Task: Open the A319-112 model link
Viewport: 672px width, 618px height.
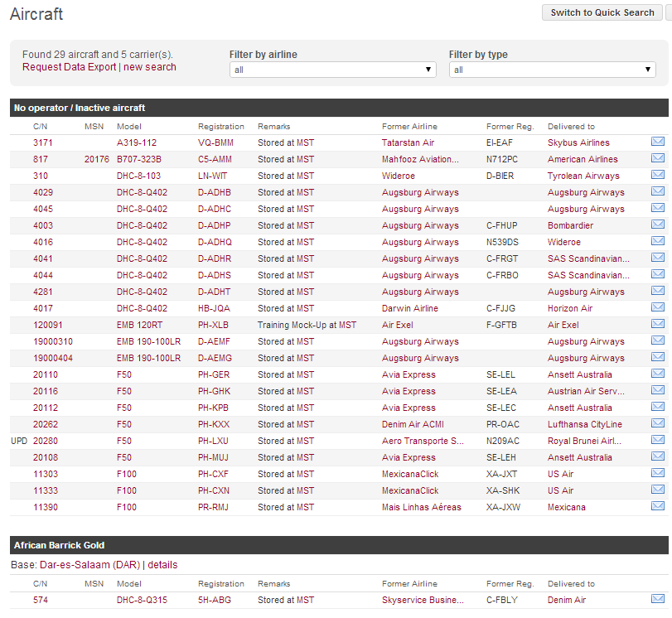Action: 137,143
